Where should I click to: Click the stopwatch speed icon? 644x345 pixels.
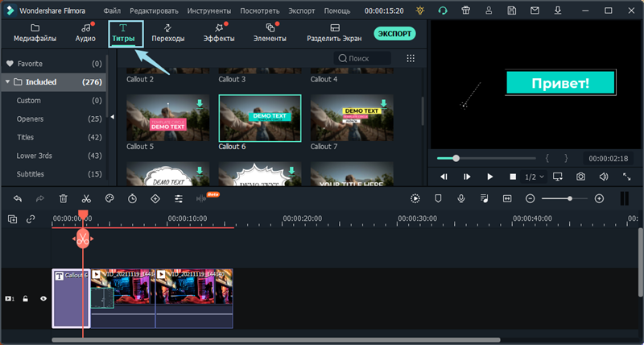(x=133, y=198)
